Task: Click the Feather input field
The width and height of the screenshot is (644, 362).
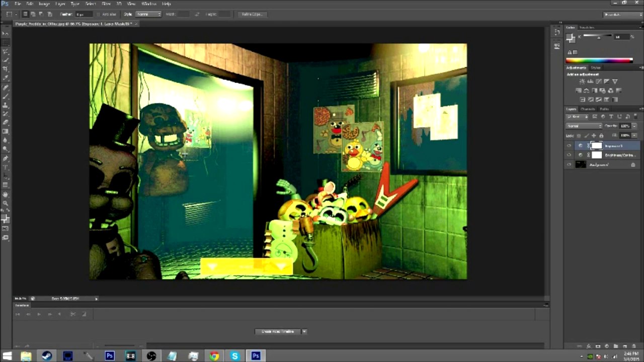Action: [x=85, y=14]
